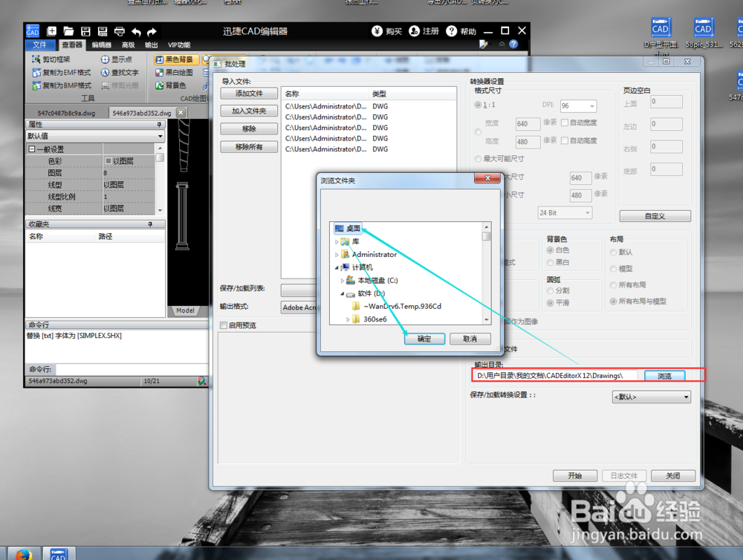Click 确定 in the browse folder dialog
Screen dimensions: 743x560
[x=424, y=339]
